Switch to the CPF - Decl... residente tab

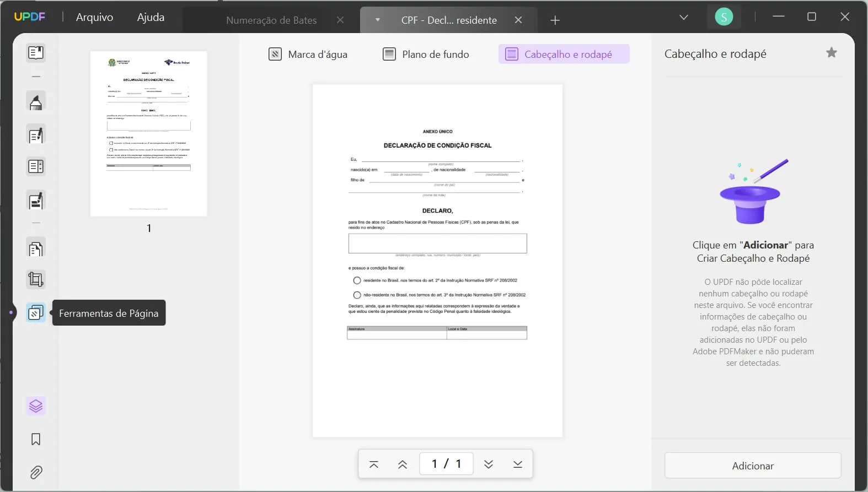449,20
